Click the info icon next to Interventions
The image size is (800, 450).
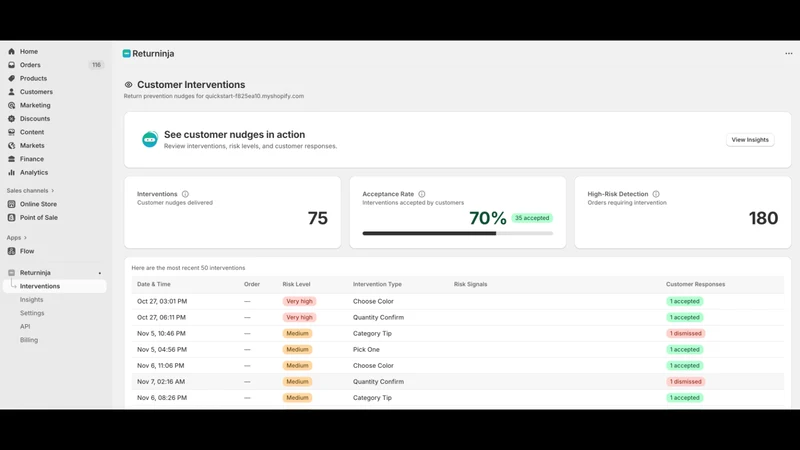tap(185, 194)
